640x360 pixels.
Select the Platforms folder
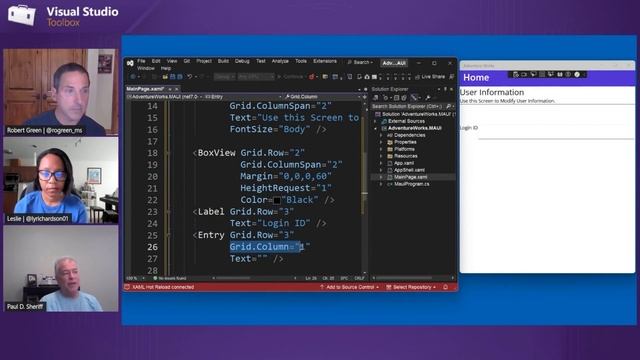coord(404,149)
